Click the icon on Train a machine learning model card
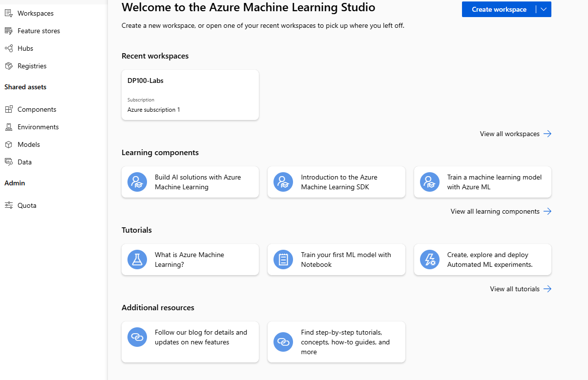588x380 pixels. (430, 182)
